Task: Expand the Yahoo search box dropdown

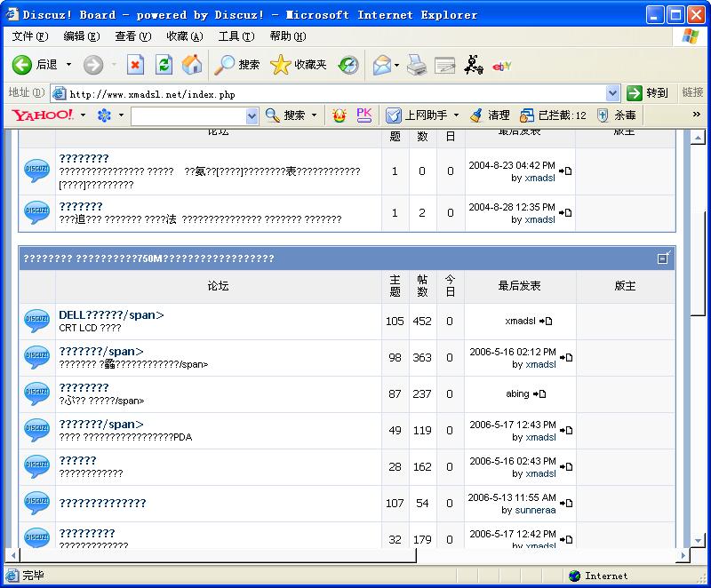Action: 252,116
